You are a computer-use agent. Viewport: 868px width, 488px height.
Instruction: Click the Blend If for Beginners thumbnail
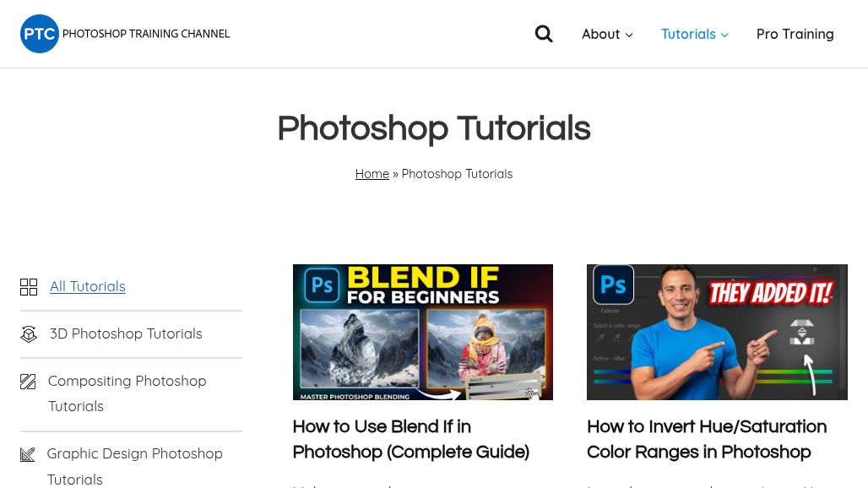(422, 332)
